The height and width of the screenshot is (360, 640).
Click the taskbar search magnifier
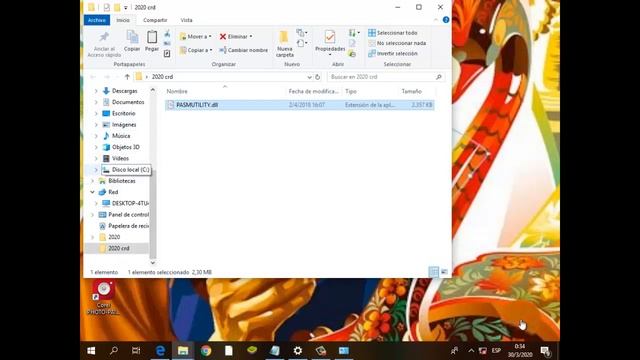[114, 351]
